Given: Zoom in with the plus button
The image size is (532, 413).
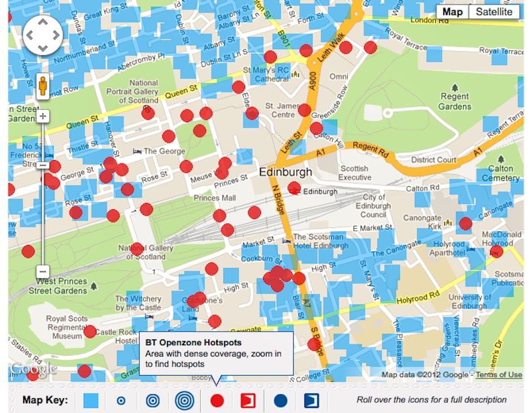Looking at the screenshot, I should (43, 117).
